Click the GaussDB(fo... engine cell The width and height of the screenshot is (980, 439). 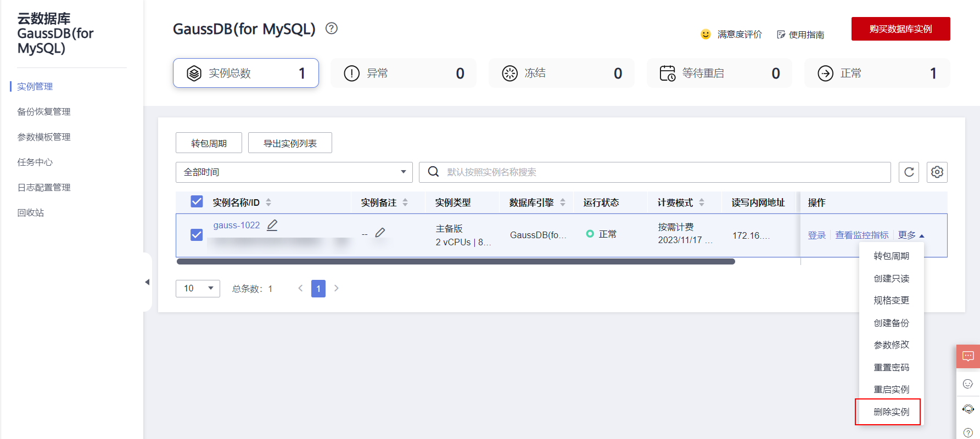pos(538,235)
